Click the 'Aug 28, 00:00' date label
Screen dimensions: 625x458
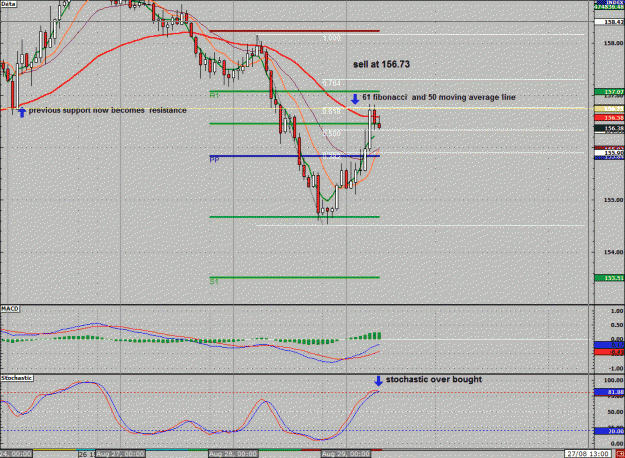(x=234, y=454)
